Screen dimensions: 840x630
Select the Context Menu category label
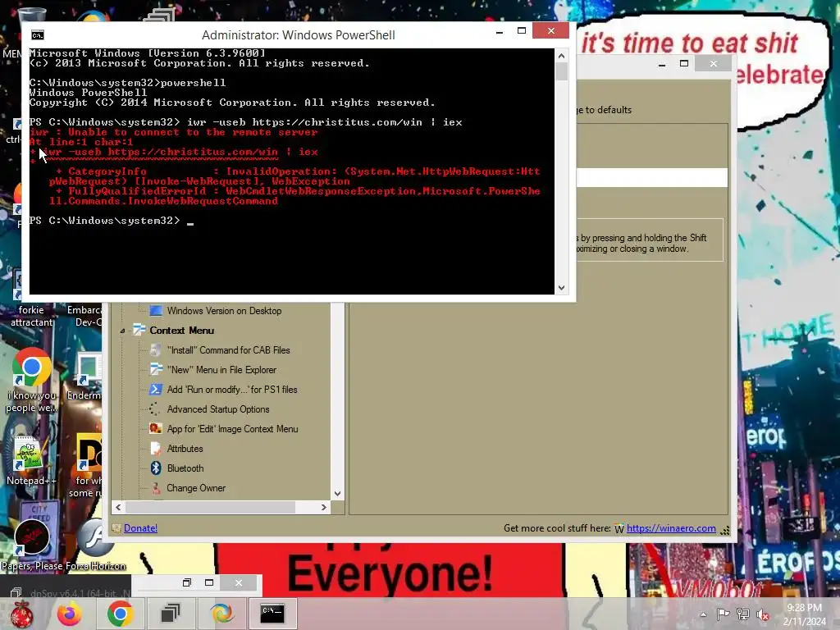[x=181, y=331]
